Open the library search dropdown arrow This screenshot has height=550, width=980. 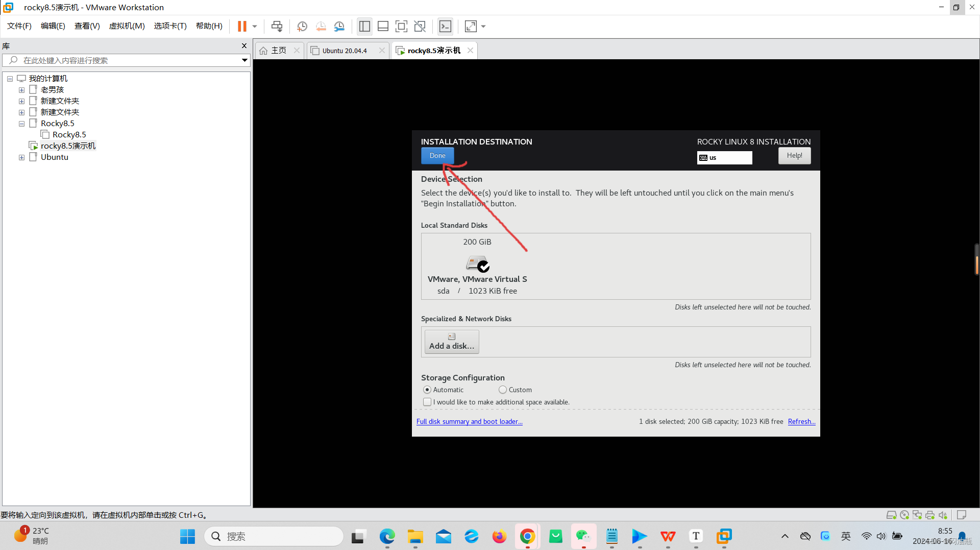[x=244, y=60]
